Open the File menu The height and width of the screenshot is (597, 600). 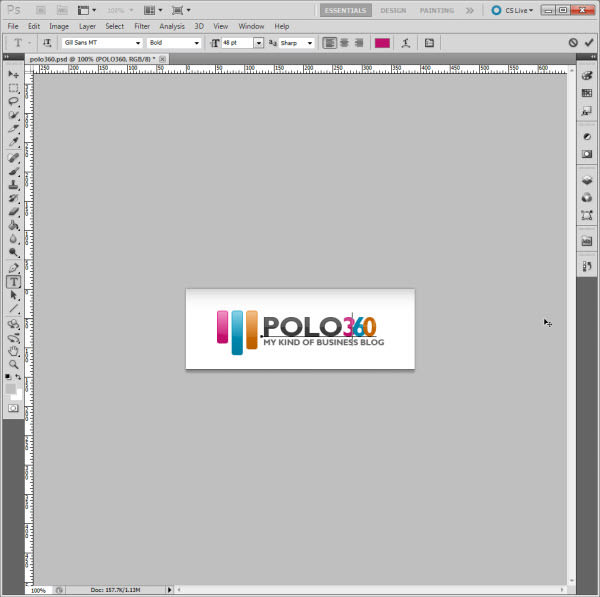click(13, 26)
